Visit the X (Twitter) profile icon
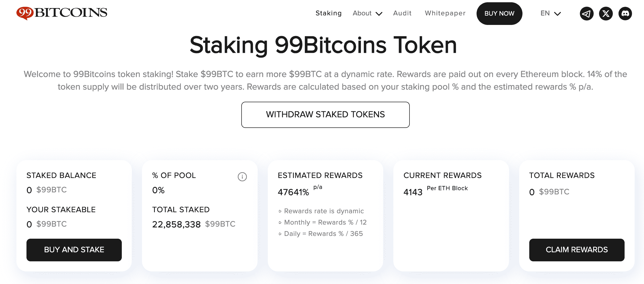Viewport: 644px width, 284px height. click(606, 14)
